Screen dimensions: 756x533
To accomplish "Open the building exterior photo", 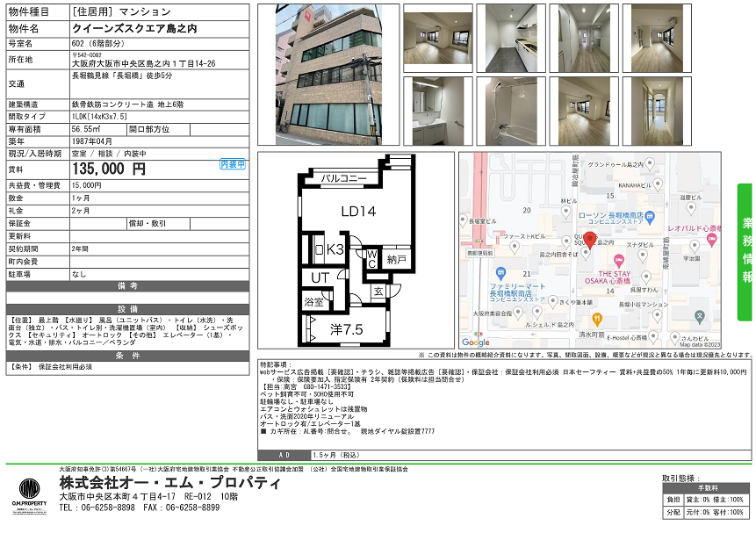I will click(x=328, y=75).
